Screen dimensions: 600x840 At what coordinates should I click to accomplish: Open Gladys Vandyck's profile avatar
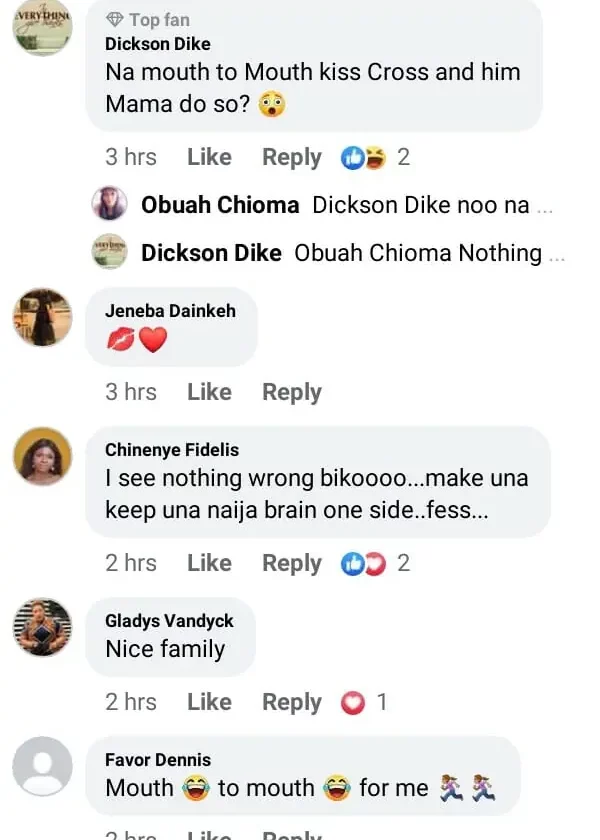pyautogui.click(x=42, y=628)
